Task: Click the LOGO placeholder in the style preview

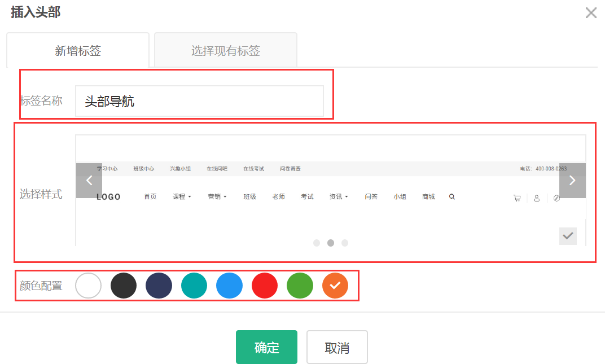Action: click(x=107, y=196)
